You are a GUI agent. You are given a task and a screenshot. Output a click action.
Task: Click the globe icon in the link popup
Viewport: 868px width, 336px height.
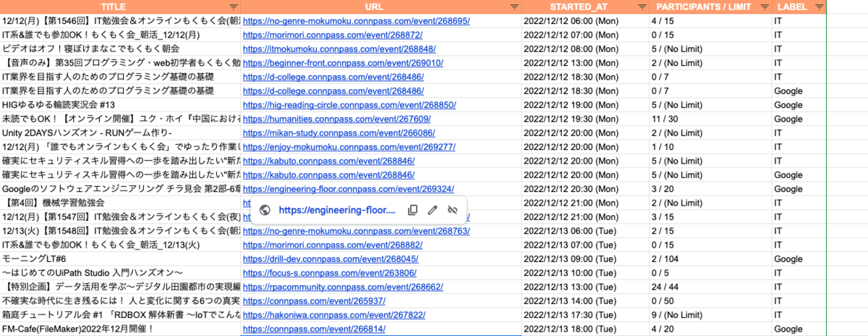click(x=265, y=210)
